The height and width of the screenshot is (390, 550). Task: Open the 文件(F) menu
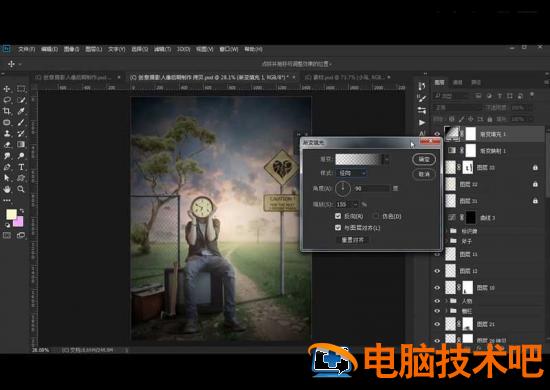(x=26, y=49)
